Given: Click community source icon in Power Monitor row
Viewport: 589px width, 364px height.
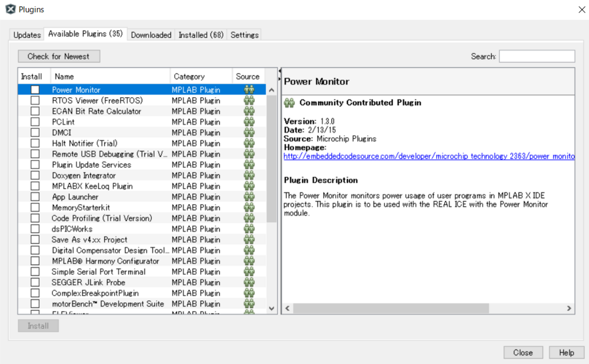Looking at the screenshot, I should pyautogui.click(x=249, y=90).
